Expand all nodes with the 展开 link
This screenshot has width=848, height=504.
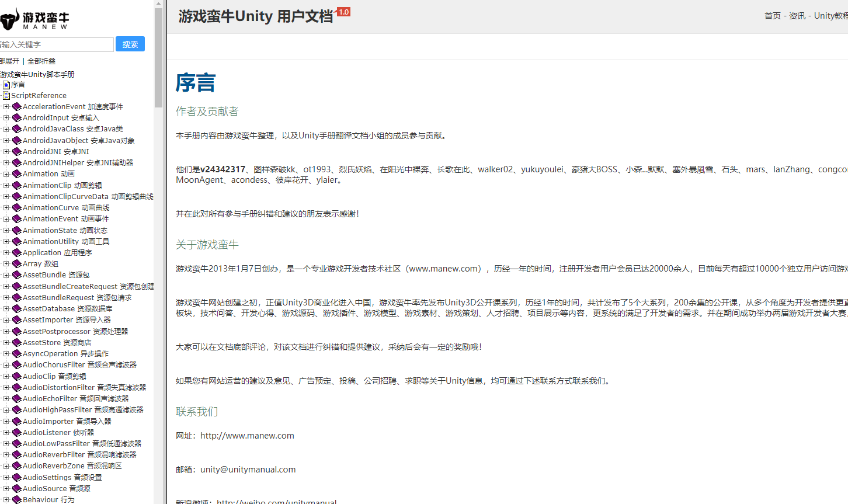[x=9, y=61]
